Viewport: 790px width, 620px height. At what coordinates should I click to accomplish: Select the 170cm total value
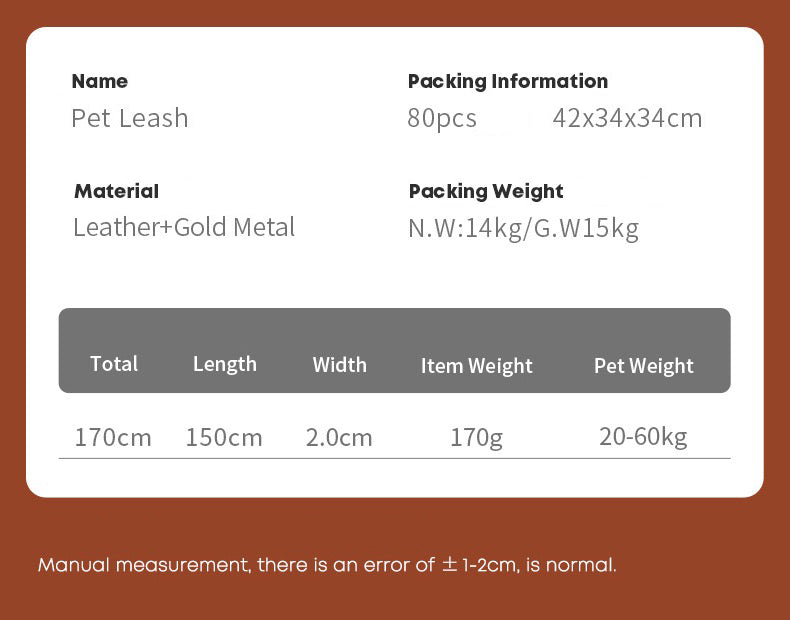(x=113, y=437)
